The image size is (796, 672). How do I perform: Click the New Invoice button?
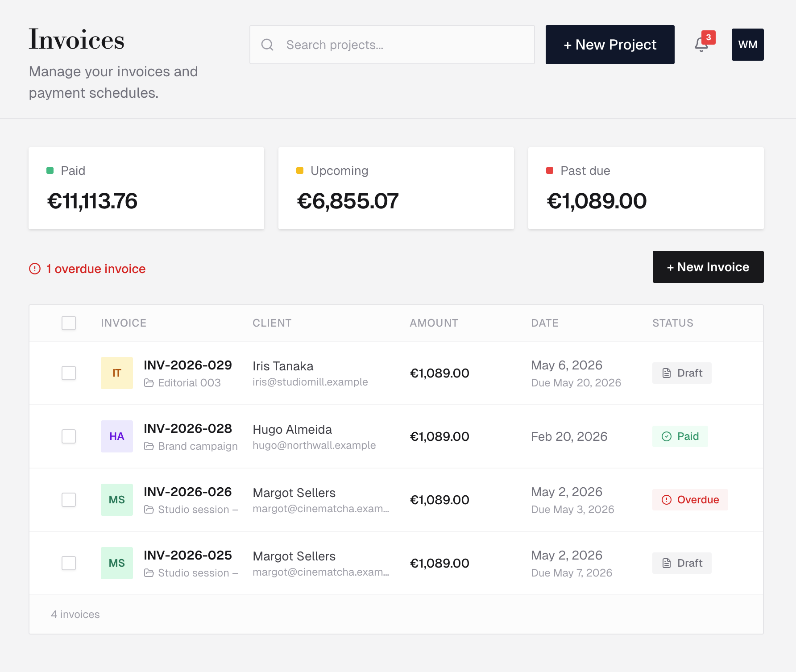click(x=708, y=267)
